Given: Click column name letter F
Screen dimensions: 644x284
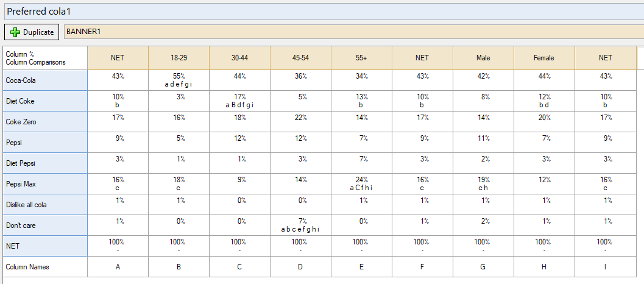Looking at the screenshot, I should pos(422,267).
